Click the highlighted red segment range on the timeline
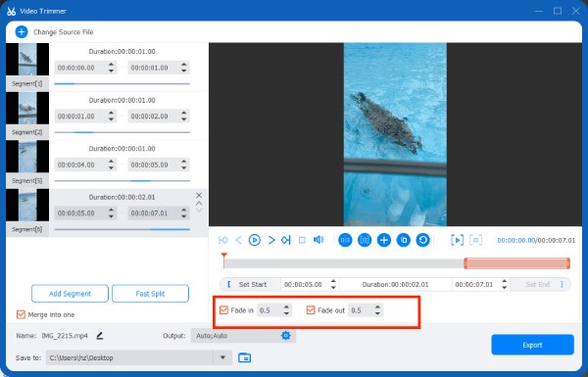Viewport: 588px width, 377px height. pos(517,263)
